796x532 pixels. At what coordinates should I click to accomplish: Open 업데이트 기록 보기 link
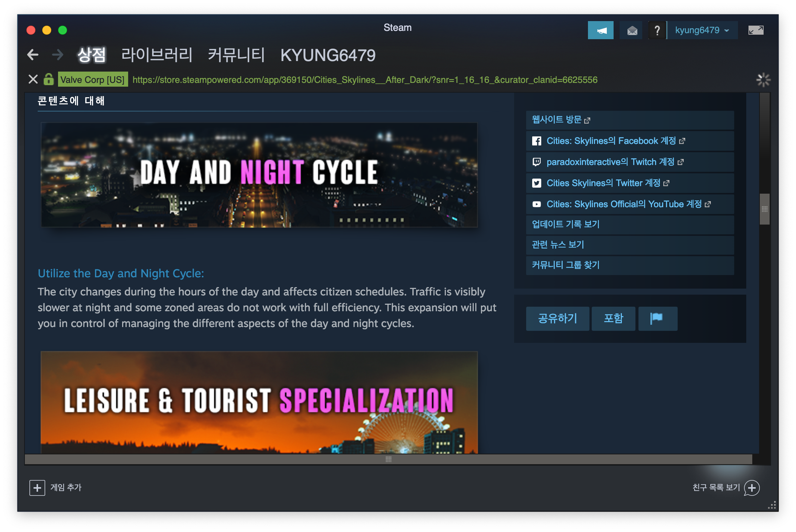(x=630, y=225)
